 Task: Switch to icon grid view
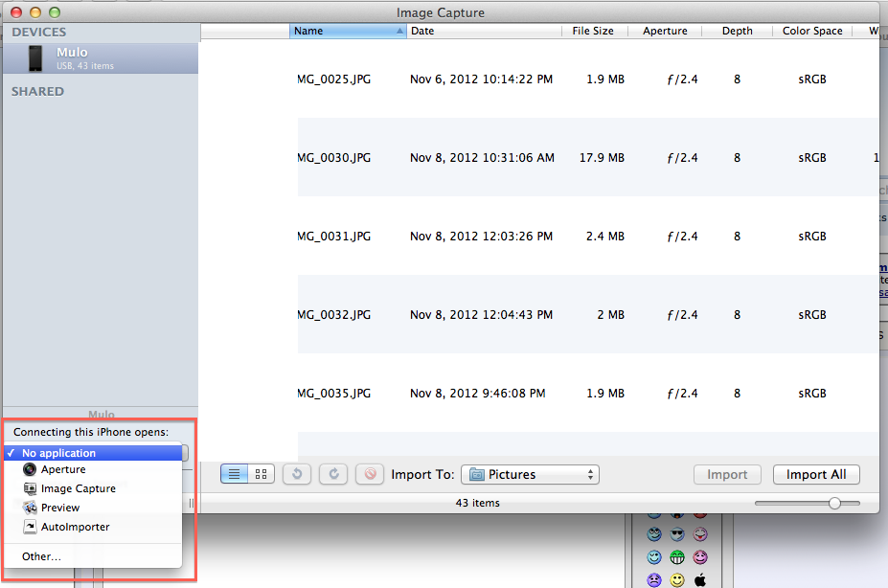262,474
